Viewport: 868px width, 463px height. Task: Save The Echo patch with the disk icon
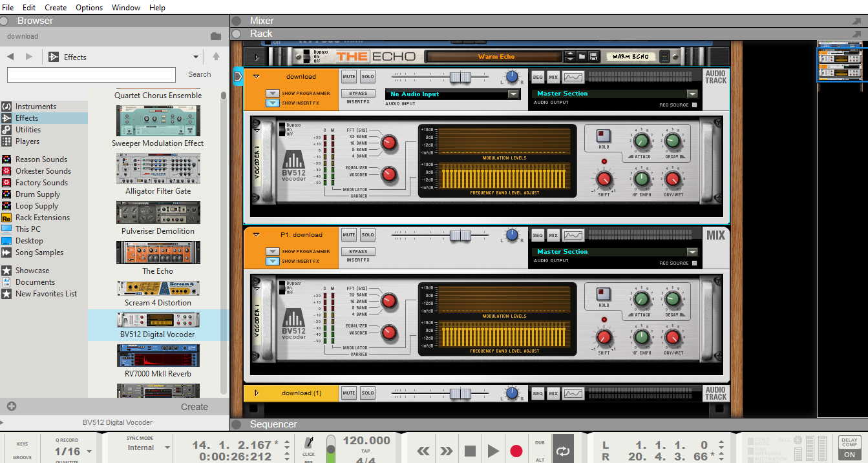(x=593, y=56)
